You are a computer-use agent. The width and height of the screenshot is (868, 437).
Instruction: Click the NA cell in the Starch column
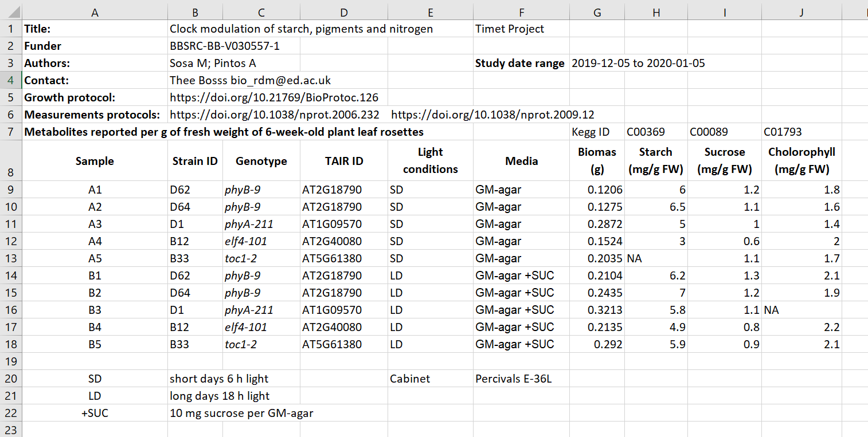click(656, 258)
